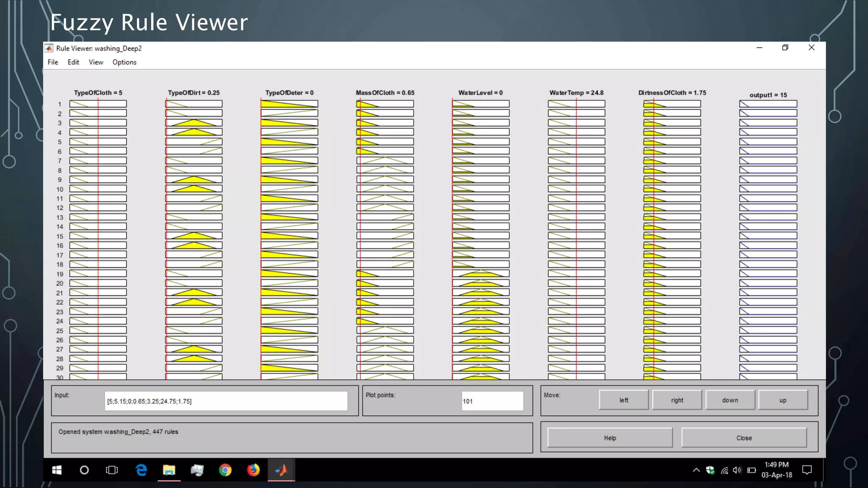Viewport: 868px width, 488px height.
Task: Click the status text 'Opened system washing_Deep2, 447 rules'
Action: pos(118,432)
